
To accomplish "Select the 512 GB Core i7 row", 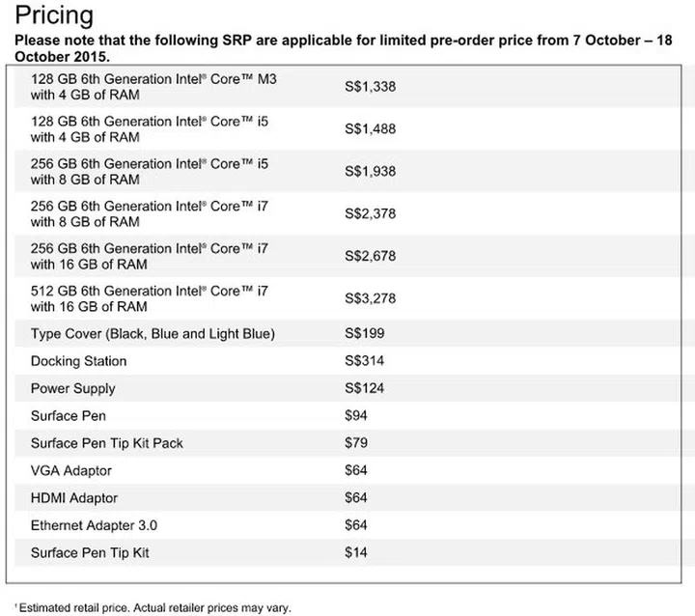I will tap(150, 298).
